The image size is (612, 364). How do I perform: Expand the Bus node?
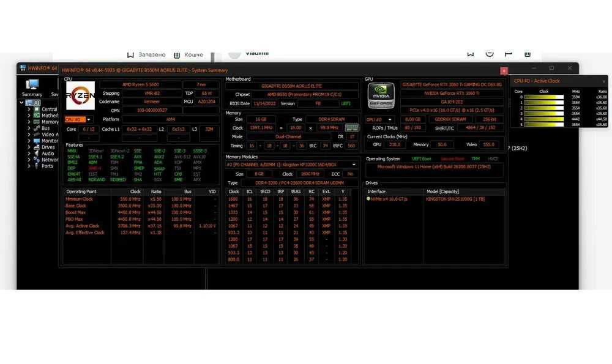(x=29, y=128)
